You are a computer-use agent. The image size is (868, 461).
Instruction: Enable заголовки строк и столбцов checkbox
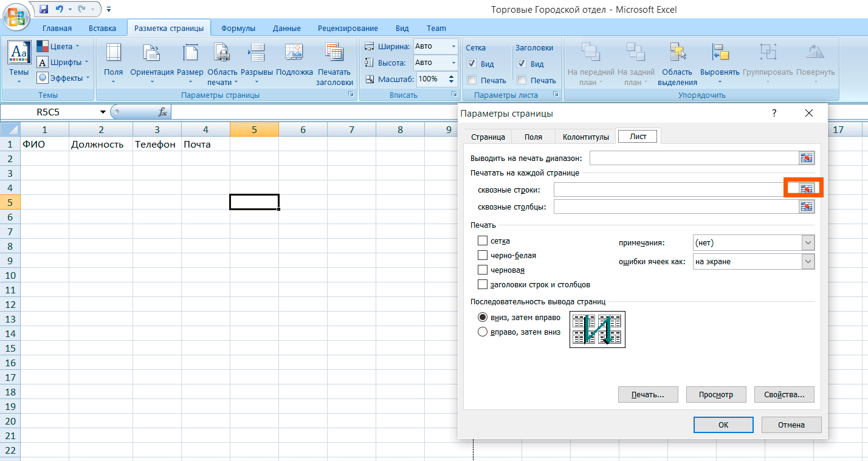pyautogui.click(x=483, y=285)
